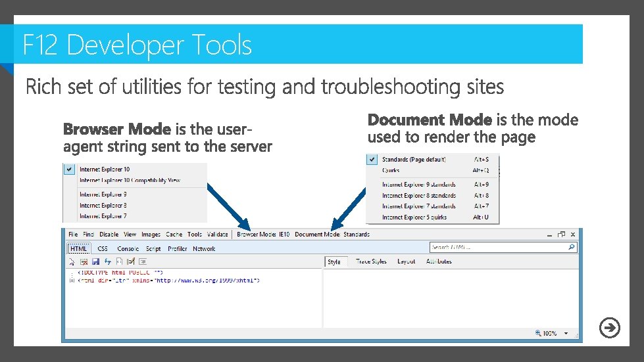Activate the select element by click arrow

pos(72,261)
